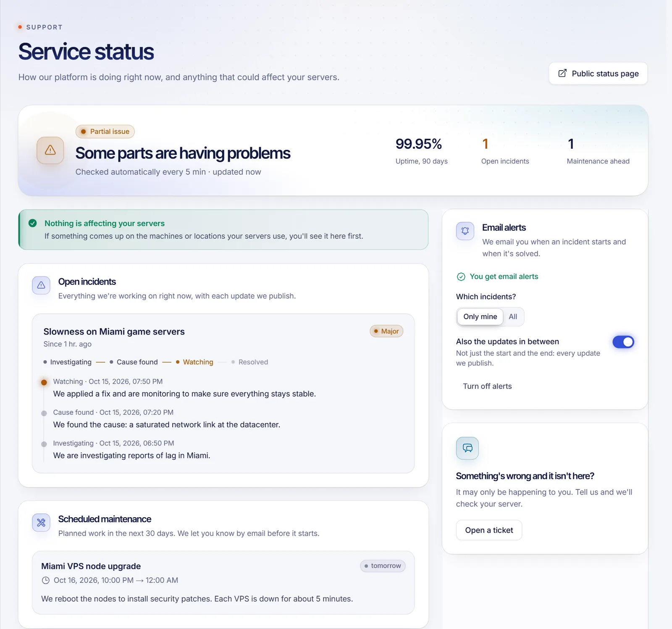Screen dimensions: 672x629
Task: Click the tomorrow badge on Miami VPS upgrade
Action: (x=383, y=566)
